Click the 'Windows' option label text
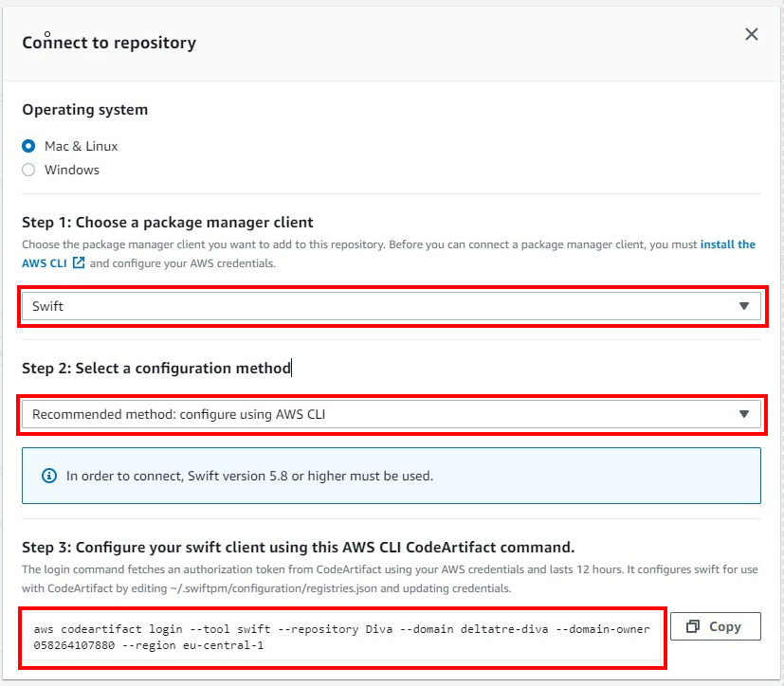 pos(72,170)
